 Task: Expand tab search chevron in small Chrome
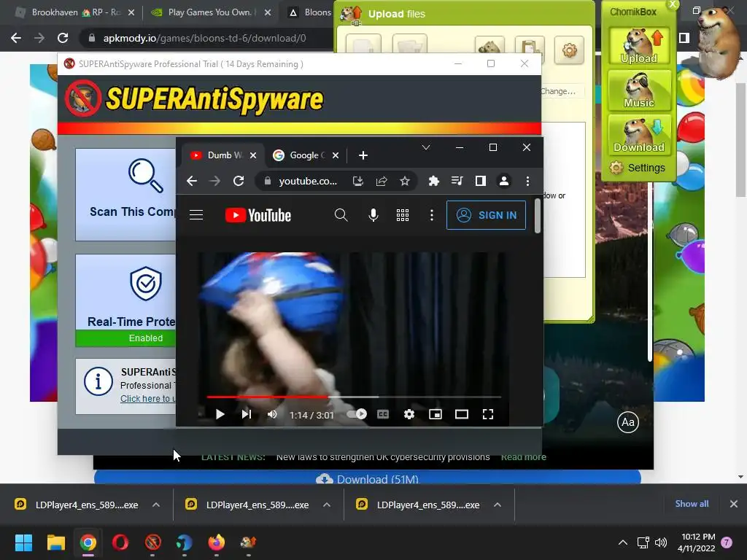(x=426, y=147)
